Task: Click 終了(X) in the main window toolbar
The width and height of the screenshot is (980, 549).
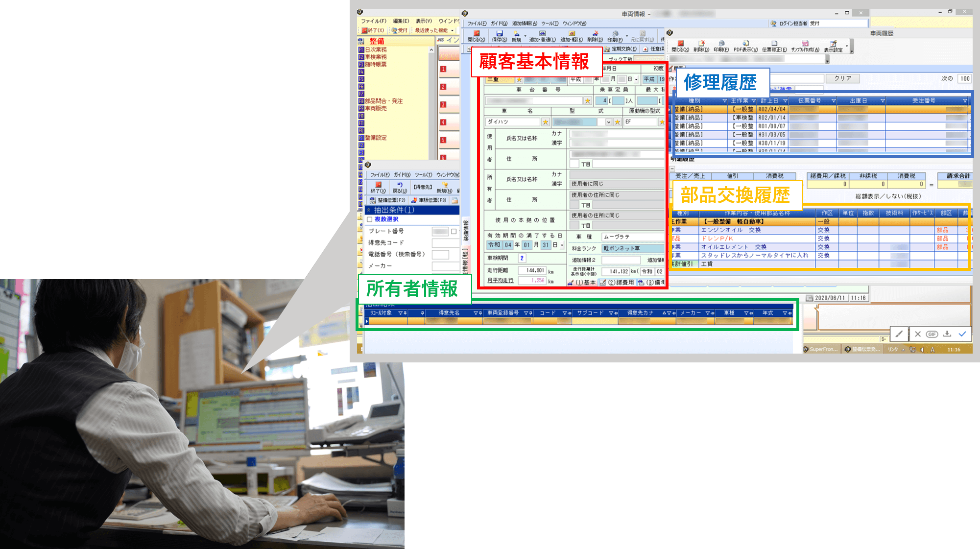Action: pyautogui.click(x=373, y=30)
